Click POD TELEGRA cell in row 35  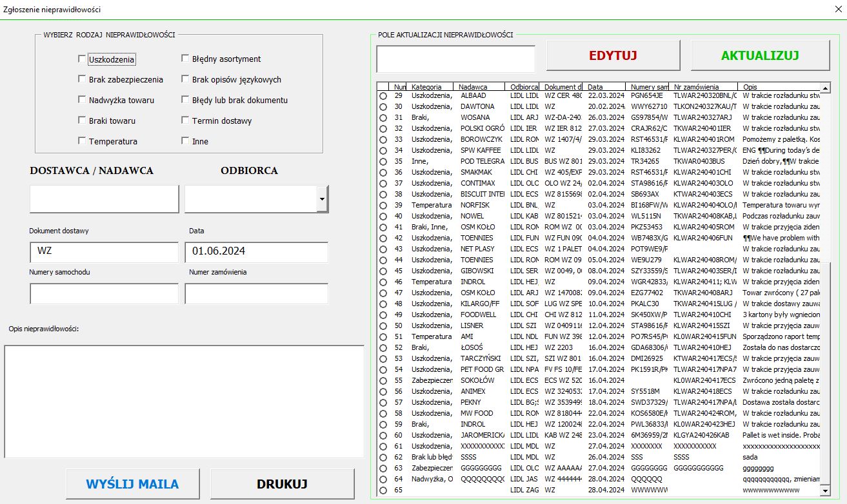tap(482, 161)
